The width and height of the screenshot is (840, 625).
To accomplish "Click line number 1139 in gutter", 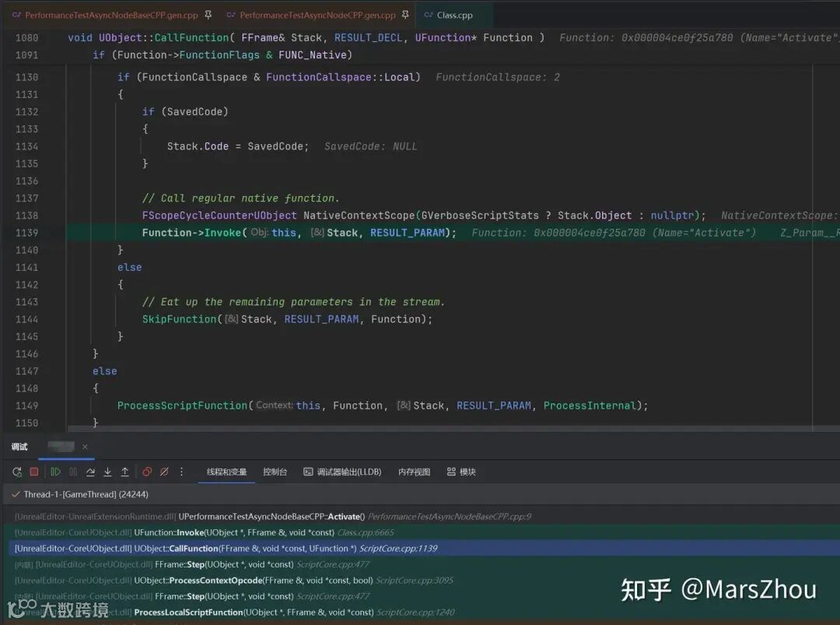I will (x=26, y=233).
